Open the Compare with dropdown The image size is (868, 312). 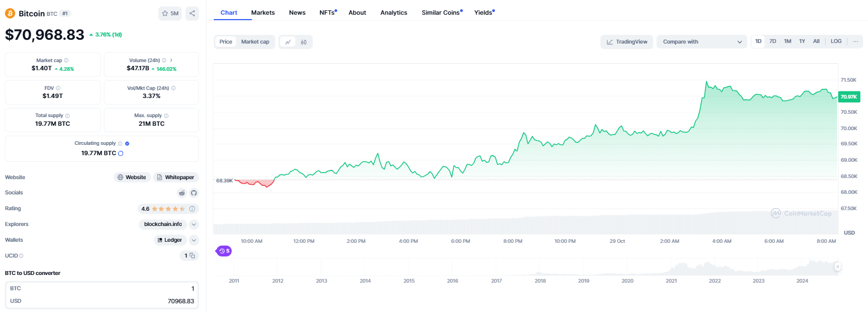702,42
